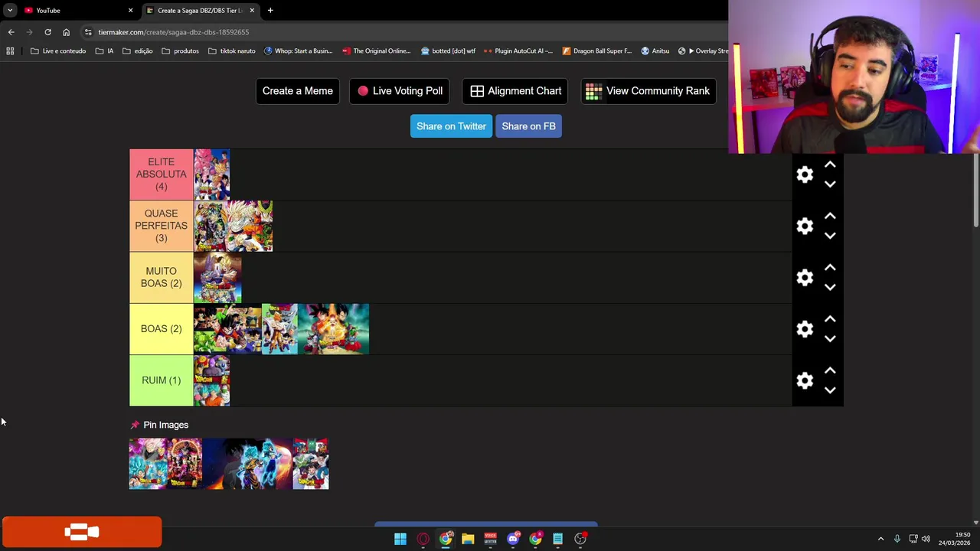The width and height of the screenshot is (980, 551).
Task: Open Live e conteudo bookmark folder
Action: [x=58, y=51]
